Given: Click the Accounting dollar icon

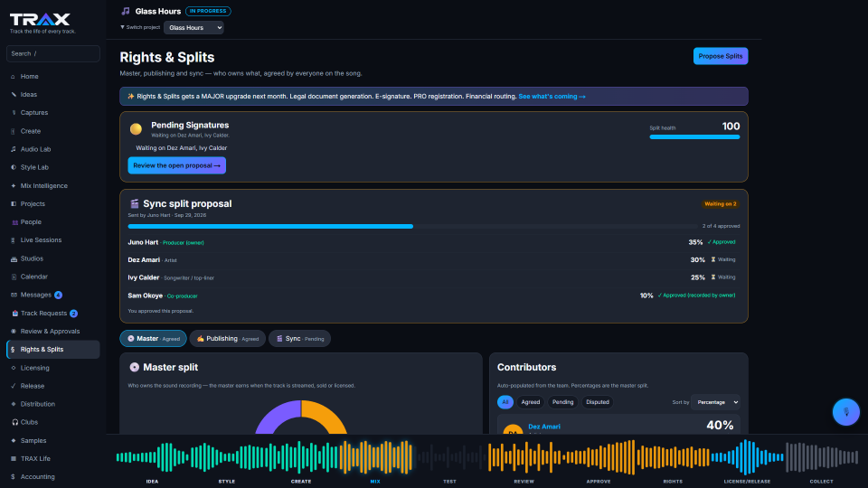Looking at the screenshot, I should coord(13,477).
